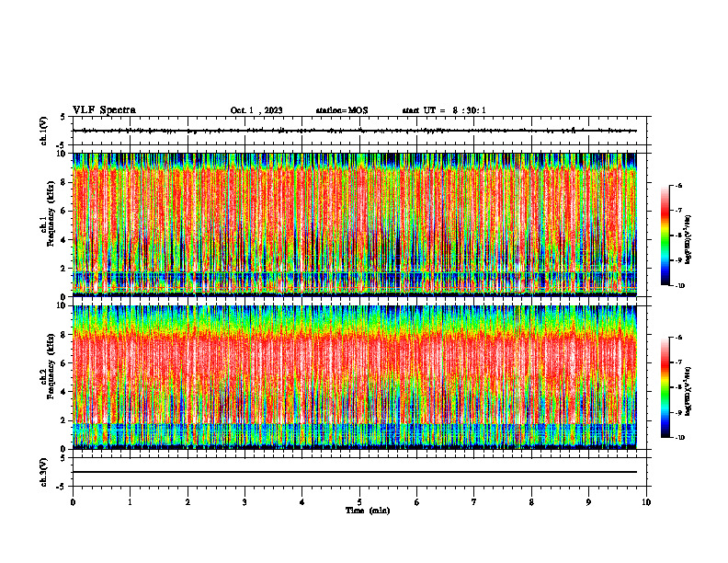The width and height of the screenshot is (728, 563).
Task: Click the ch.2 frequency tick label 6
Action: point(64,363)
